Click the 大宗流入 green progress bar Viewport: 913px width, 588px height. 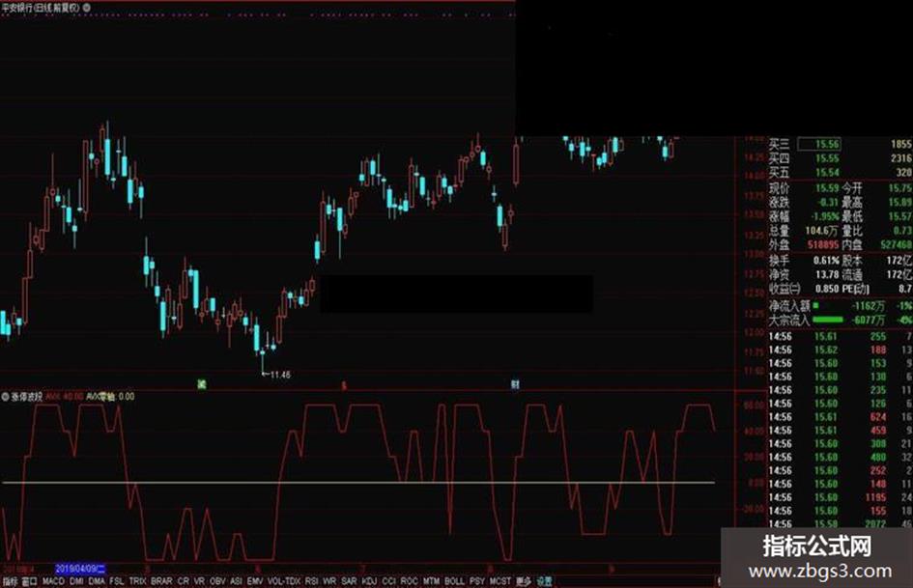(827, 320)
